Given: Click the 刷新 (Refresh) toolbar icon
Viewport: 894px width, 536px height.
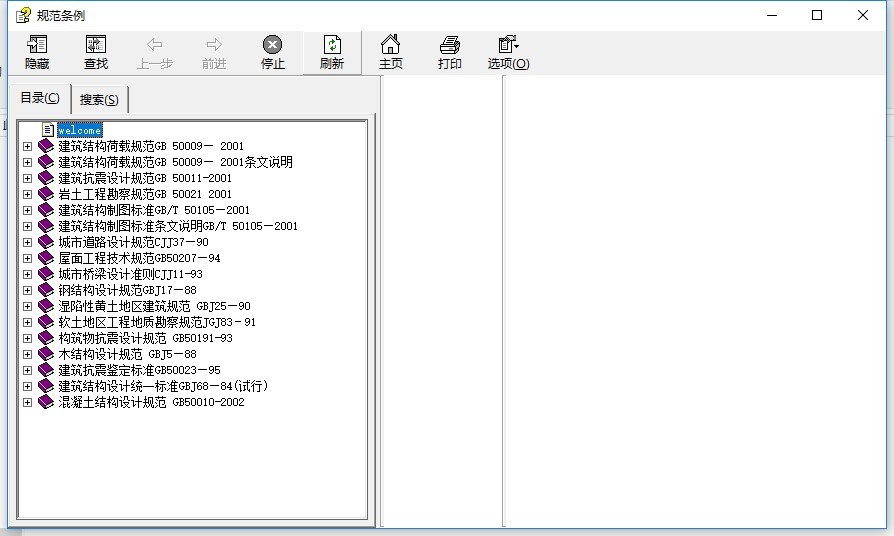Looking at the screenshot, I should click(x=332, y=52).
